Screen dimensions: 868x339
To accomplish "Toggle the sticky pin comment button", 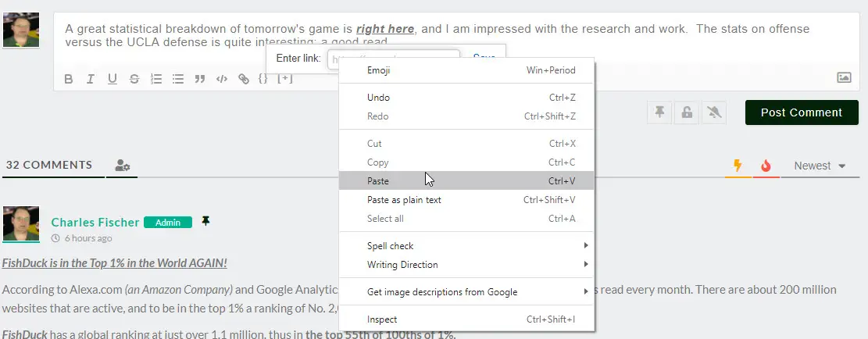I will [x=659, y=112].
